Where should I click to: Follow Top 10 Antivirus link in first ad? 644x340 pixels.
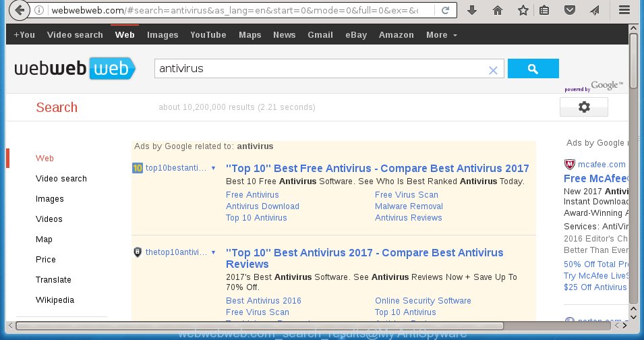coord(256,218)
